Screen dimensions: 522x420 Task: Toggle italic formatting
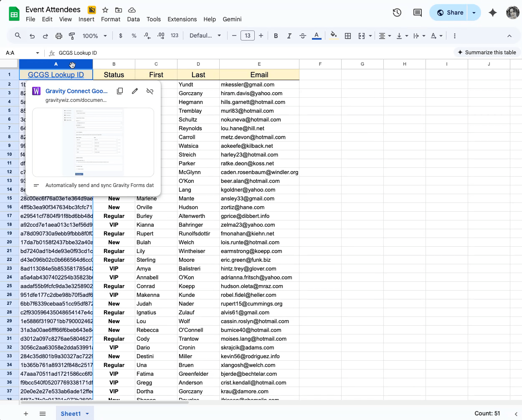289,36
